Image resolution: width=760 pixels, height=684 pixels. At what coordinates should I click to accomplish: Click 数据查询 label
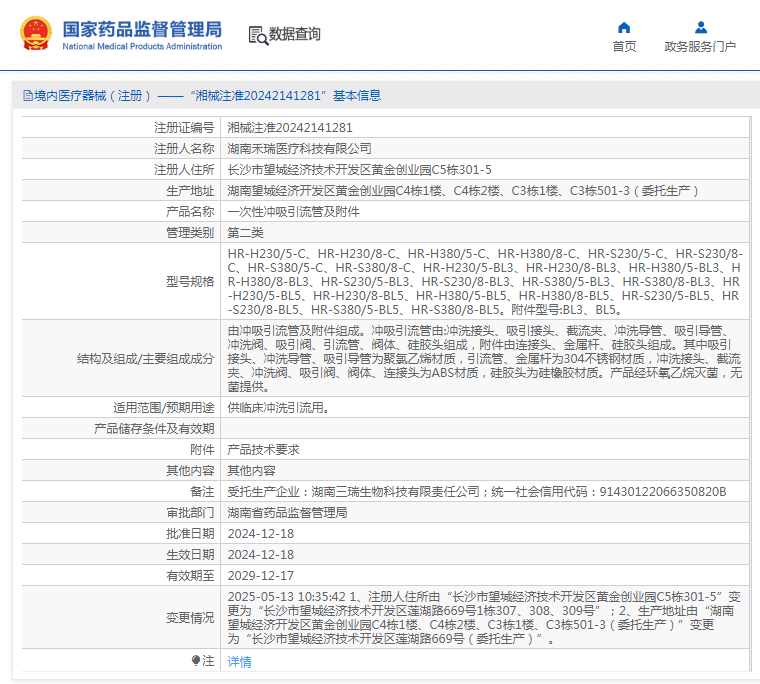[295, 34]
